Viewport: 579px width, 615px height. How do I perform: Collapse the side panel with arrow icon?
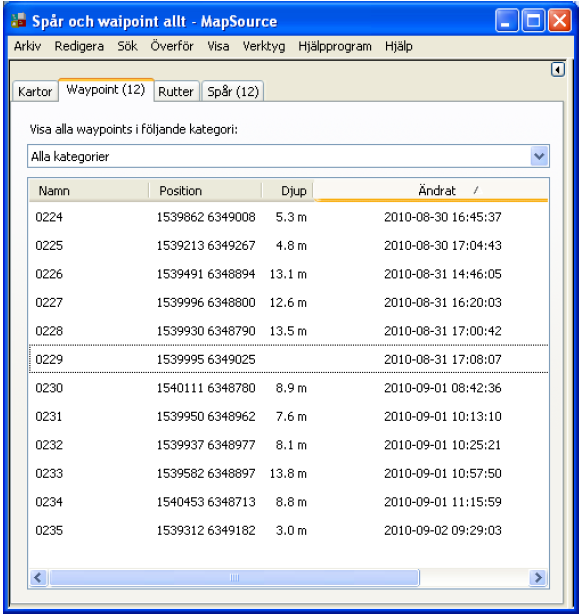pyautogui.click(x=557, y=70)
